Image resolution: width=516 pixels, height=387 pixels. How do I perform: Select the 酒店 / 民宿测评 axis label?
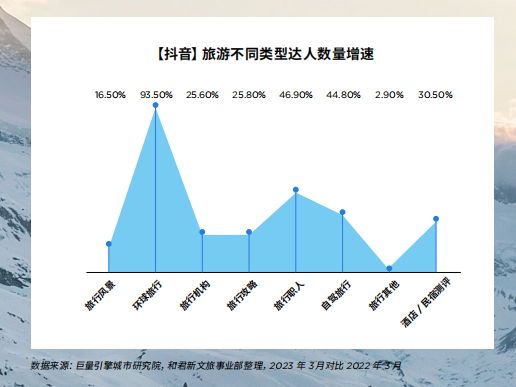pyautogui.click(x=426, y=303)
